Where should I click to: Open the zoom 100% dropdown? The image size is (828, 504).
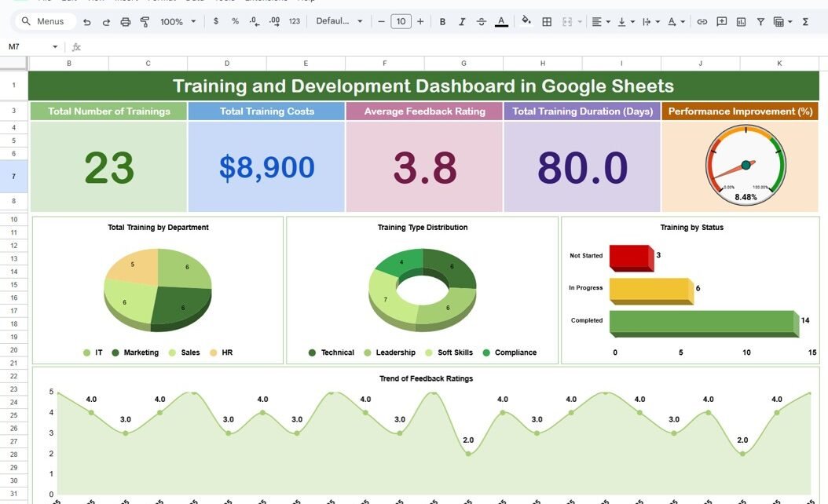click(178, 22)
